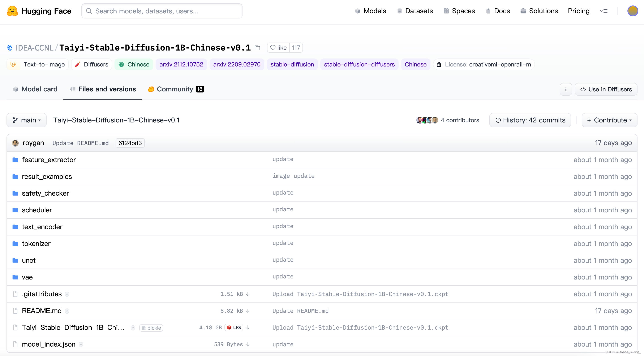Expand the navigation overflow menu

(604, 11)
